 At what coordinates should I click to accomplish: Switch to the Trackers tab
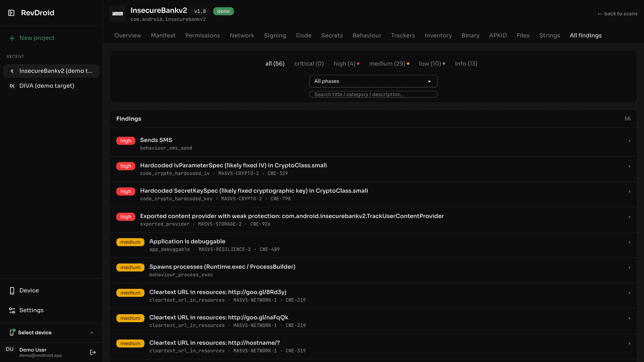click(403, 36)
